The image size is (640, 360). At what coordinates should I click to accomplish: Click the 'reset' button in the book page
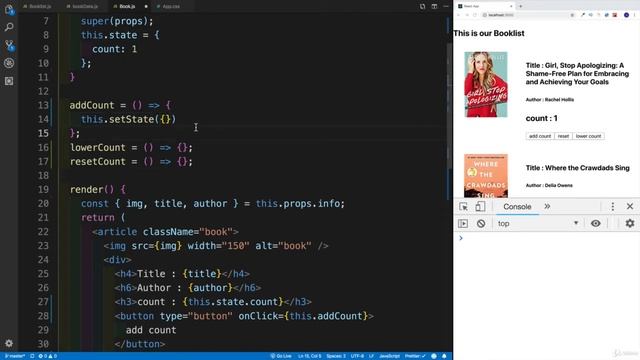tap(563, 136)
